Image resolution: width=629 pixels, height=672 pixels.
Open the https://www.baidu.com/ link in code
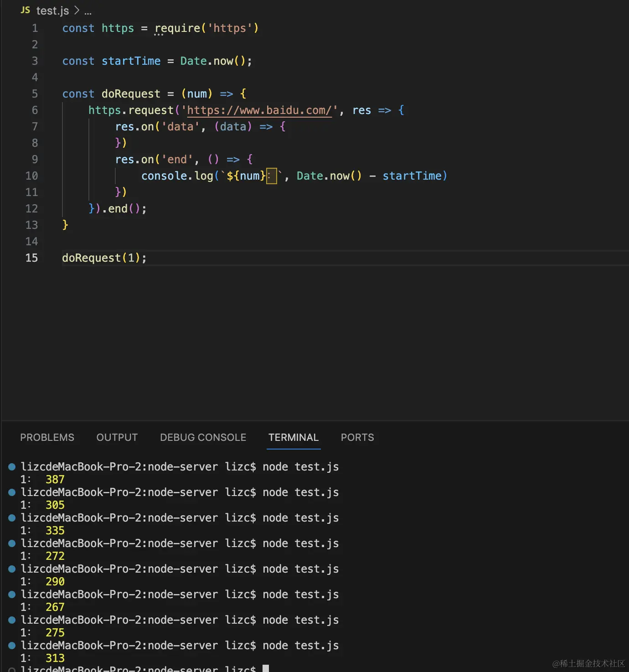tap(259, 110)
